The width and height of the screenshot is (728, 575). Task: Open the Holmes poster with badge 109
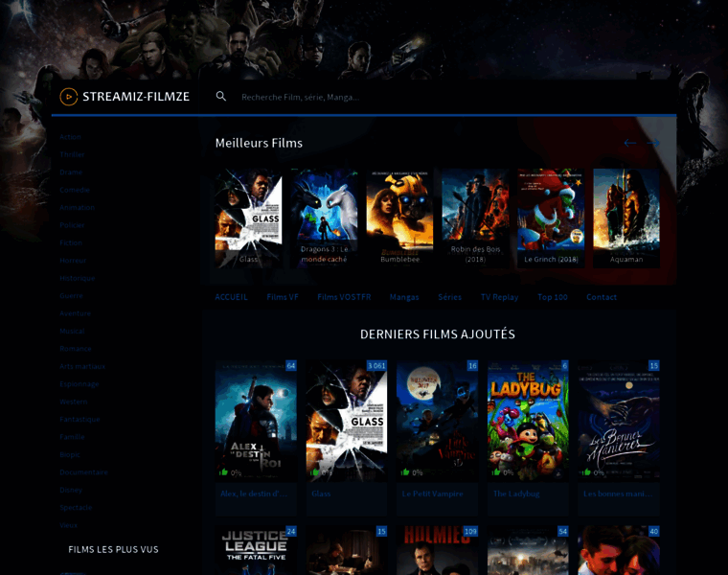pos(438,550)
